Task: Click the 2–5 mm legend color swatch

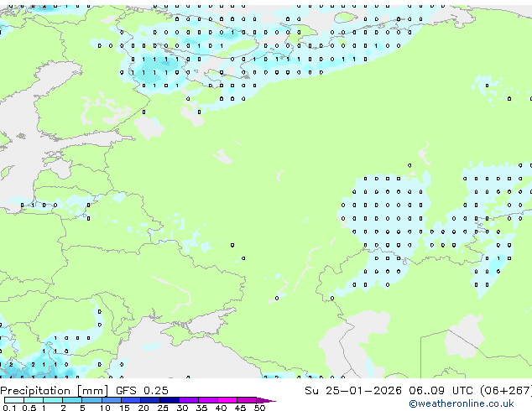Action: pos(72,400)
